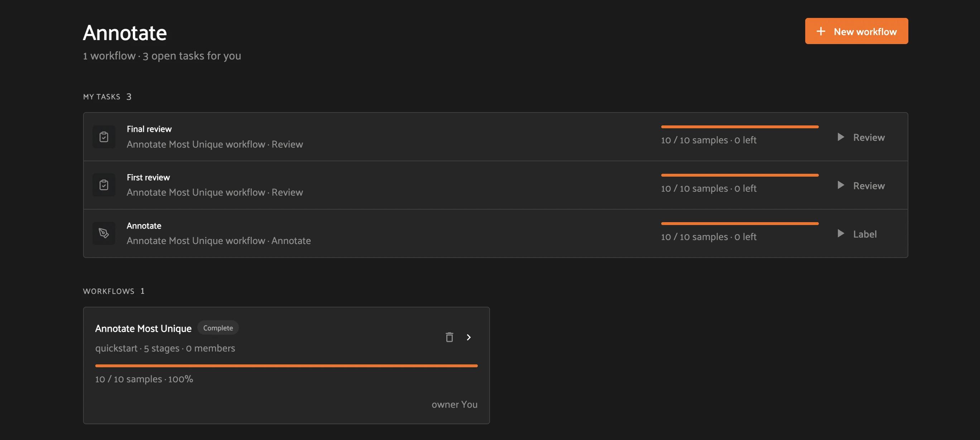The width and height of the screenshot is (980, 440).
Task: Click the Final review progress bar
Action: tap(740, 127)
